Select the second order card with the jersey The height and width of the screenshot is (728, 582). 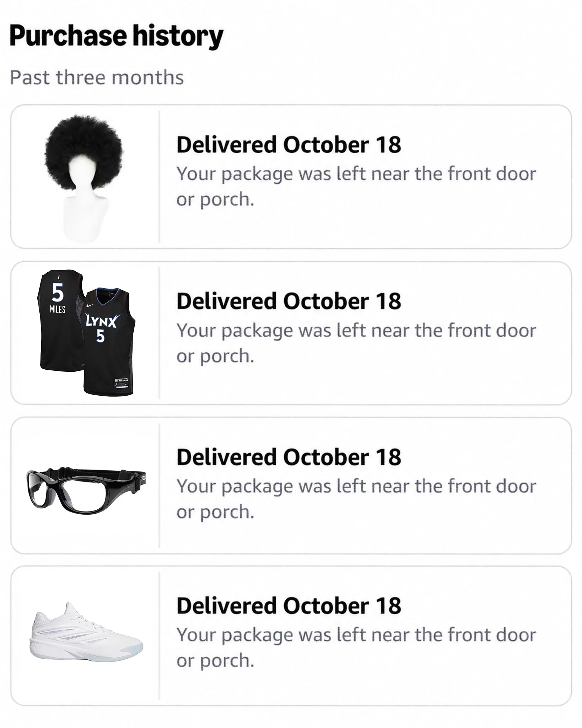click(291, 333)
